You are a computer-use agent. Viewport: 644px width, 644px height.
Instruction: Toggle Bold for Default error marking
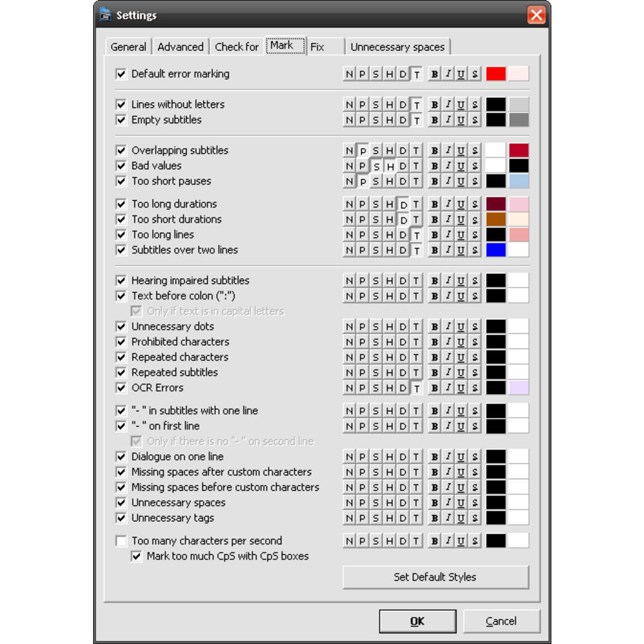[x=434, y=74]
